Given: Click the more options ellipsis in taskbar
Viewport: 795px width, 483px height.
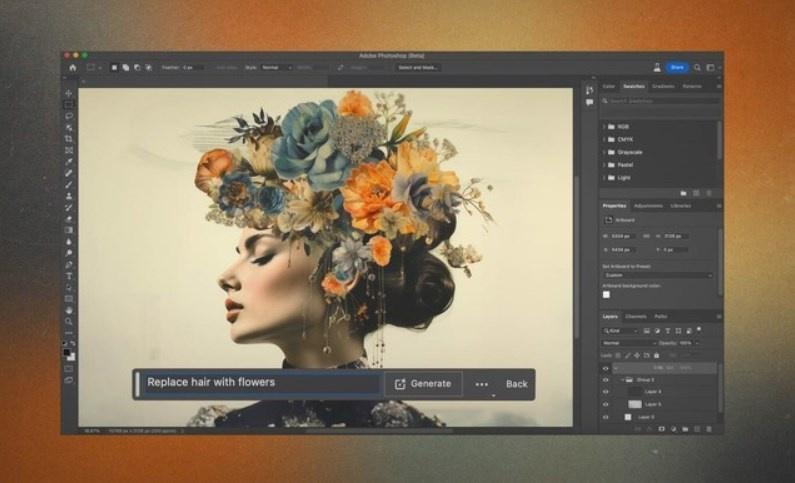Looking at the screenshot, I should point(481,384).
